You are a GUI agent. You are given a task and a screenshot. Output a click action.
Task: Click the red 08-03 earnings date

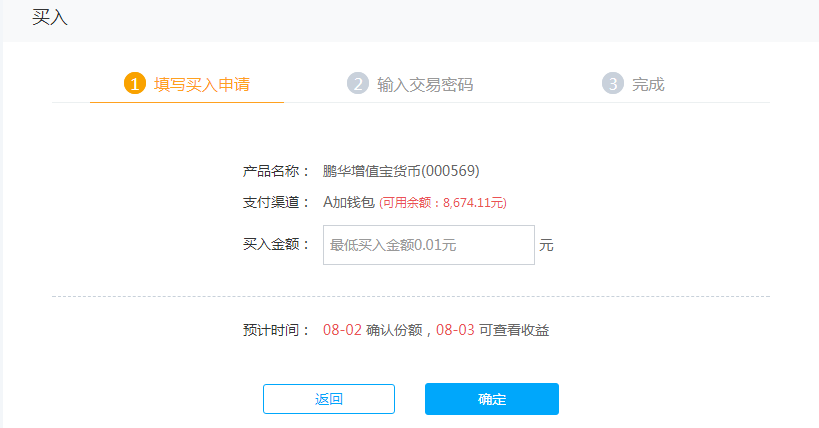455,330
